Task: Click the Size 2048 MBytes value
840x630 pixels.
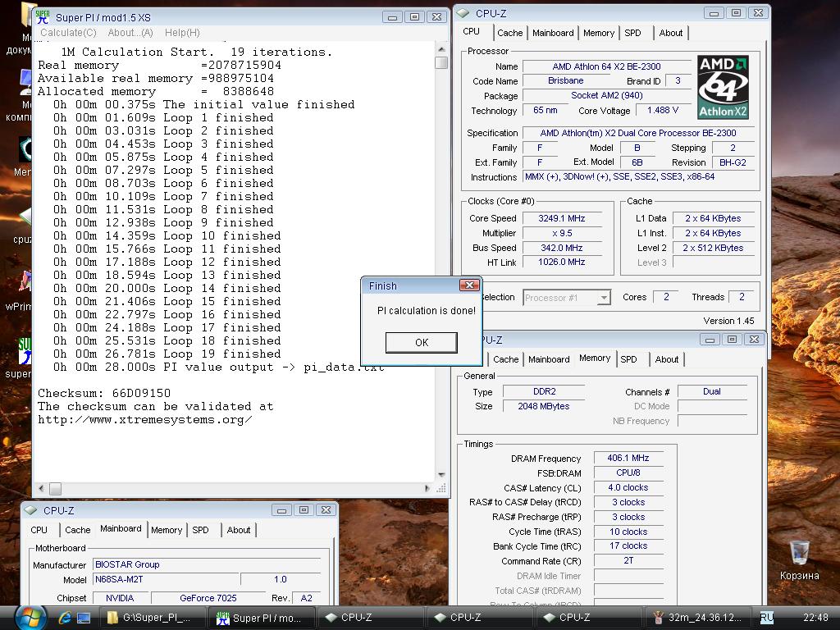Action: 544,407
